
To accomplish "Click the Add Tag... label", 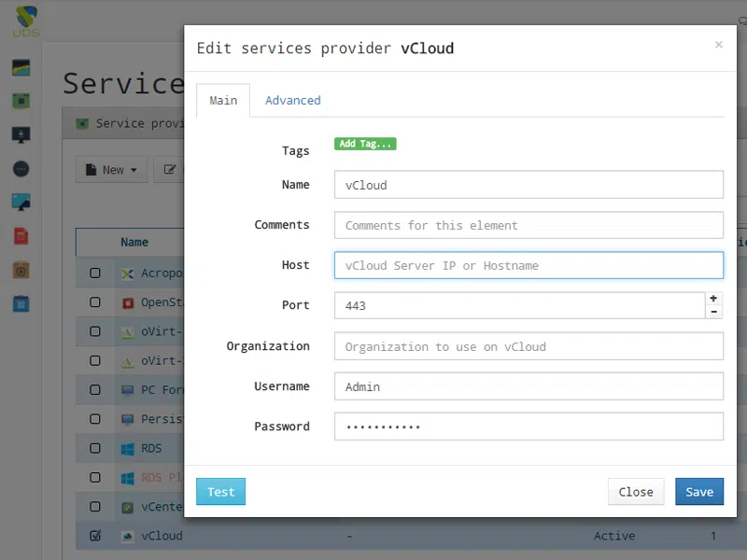I will coord(365,144).
